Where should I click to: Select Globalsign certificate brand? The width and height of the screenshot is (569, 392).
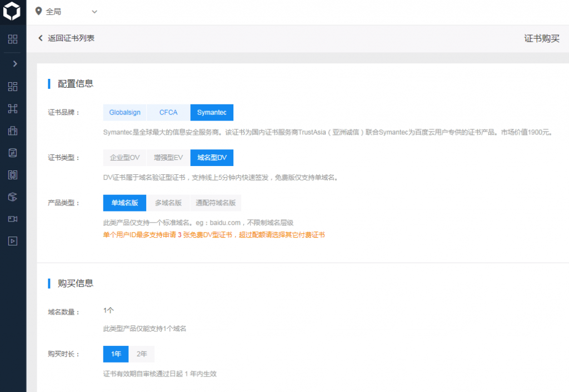pos(124,112)
